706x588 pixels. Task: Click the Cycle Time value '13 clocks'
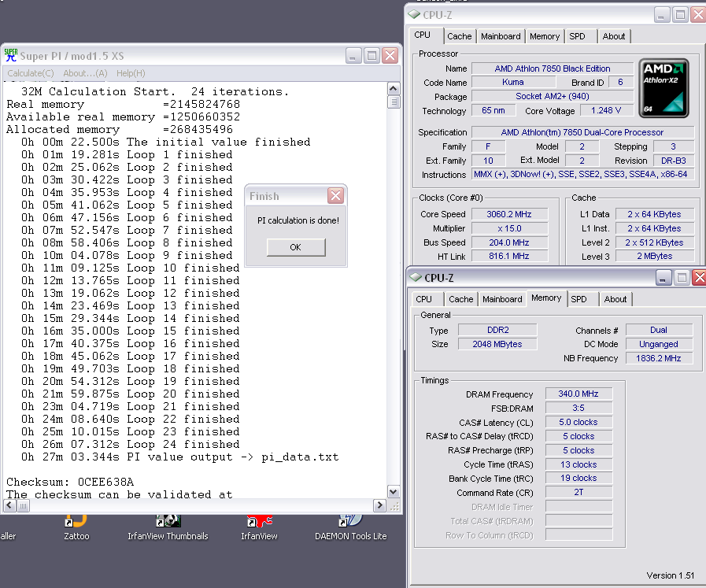tap(578, 464)
